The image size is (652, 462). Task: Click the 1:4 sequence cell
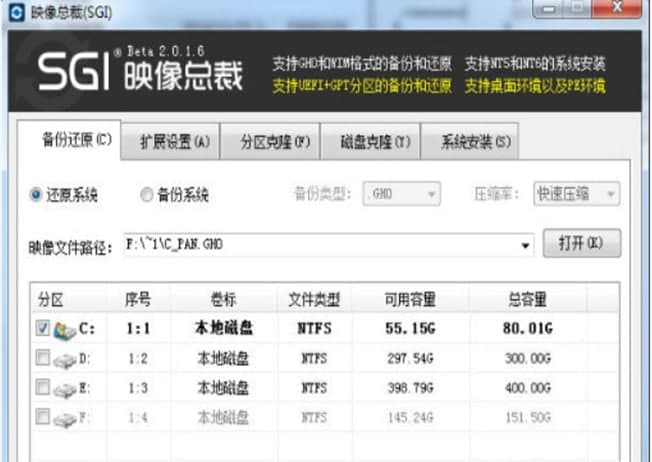coord(138,418)
